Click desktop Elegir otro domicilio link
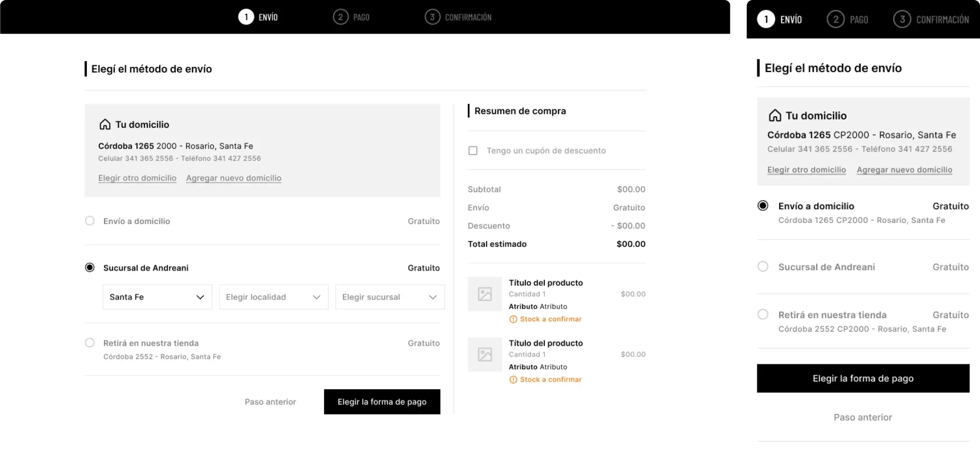The height and width of the screenshot is (452, 980). pos(137,178)
